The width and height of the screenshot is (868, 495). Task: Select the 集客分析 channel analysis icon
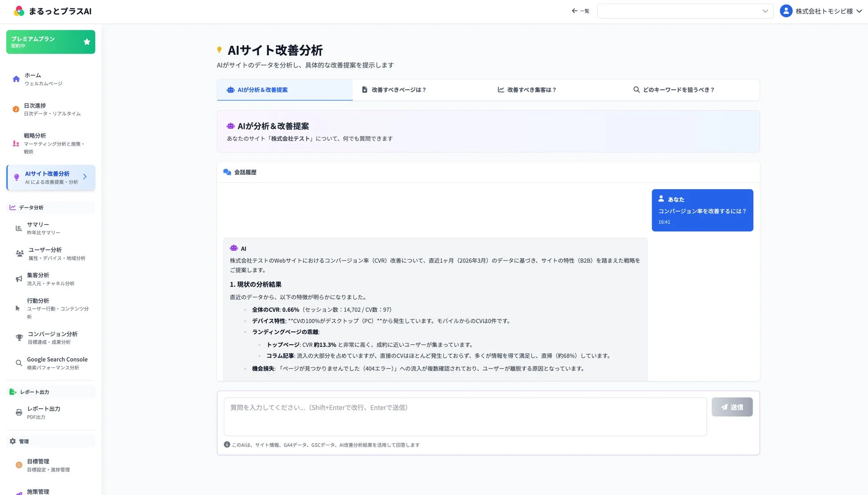pyautogui.click(x=18, y=278)
